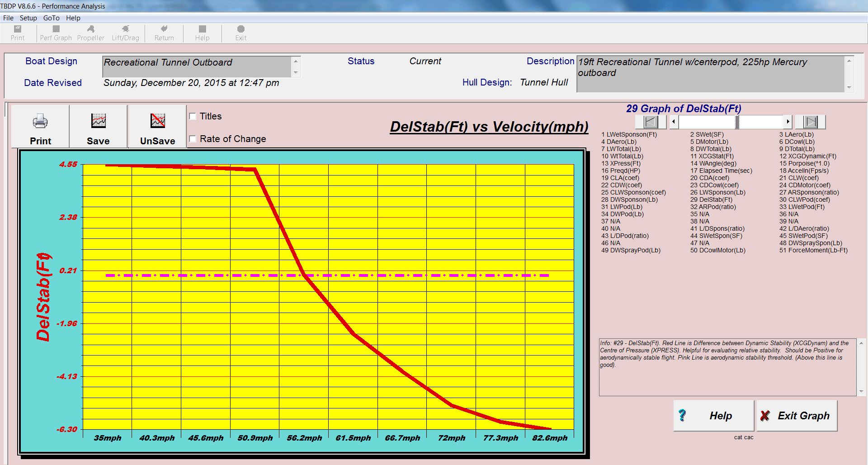The image size is (868, 465).
Task: Select graph 50 DCowlMotor(Lb)
Action: (717, 250)
